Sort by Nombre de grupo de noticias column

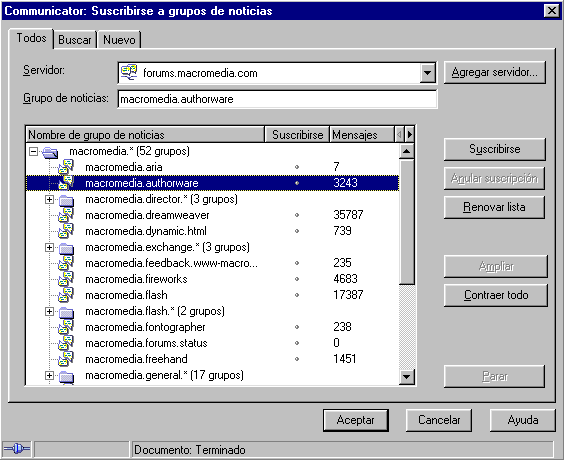click(x=146, y=135)
